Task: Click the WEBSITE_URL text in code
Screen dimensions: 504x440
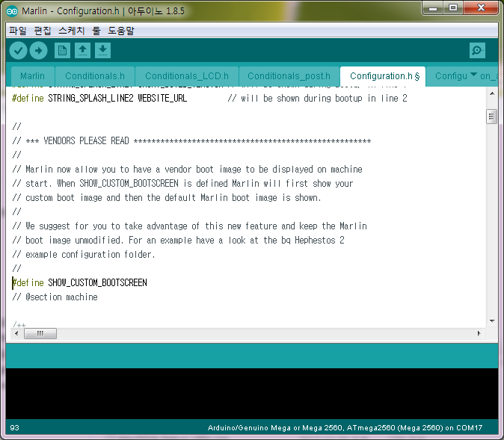Action: coord(162,99)
